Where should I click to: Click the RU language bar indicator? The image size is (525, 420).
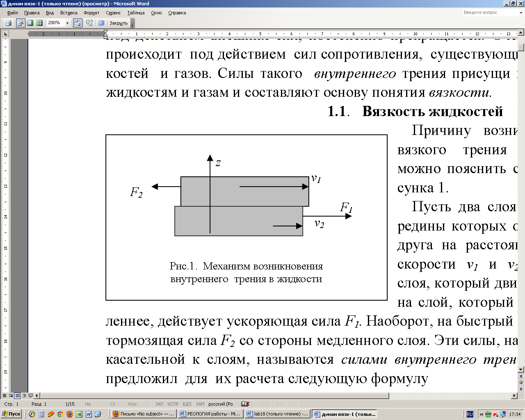[x=470, y=414]
